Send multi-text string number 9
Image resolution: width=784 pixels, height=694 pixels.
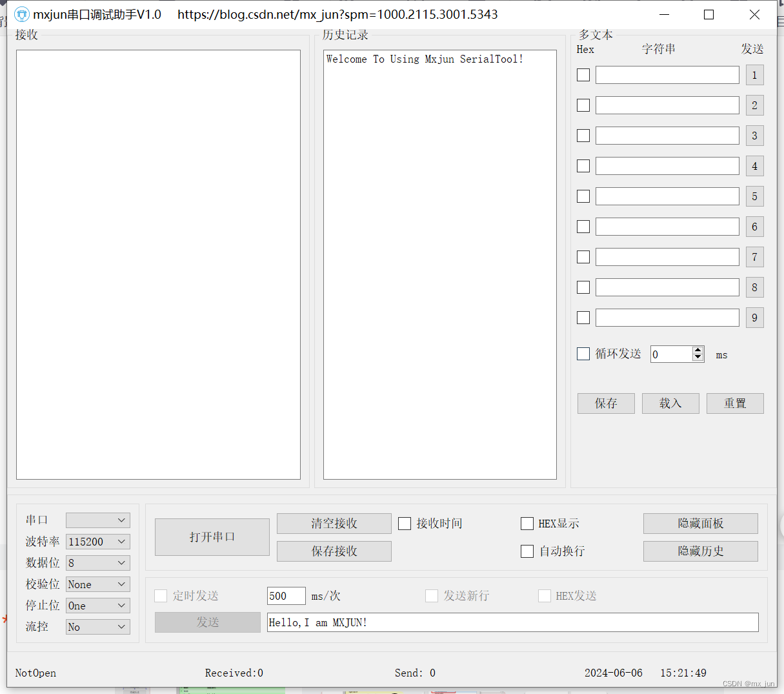pyautogui.click(x=755, y=318)
